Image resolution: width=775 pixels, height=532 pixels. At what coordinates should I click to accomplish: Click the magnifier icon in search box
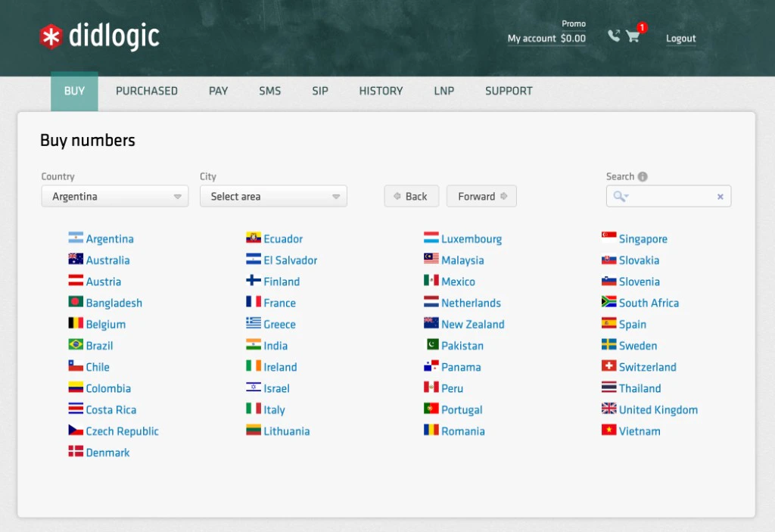pyautogui.click(x=621, y=196)
